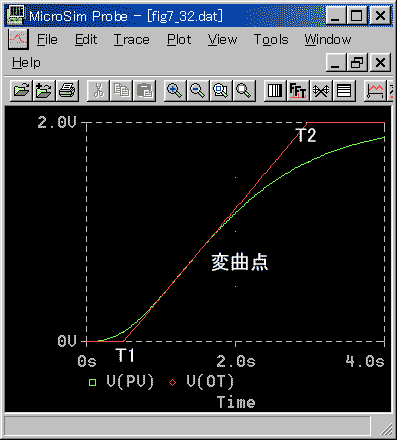Screen dimensions: 397x440
Task: Click the 2.0V y-axis label
Action: [57, 122]
